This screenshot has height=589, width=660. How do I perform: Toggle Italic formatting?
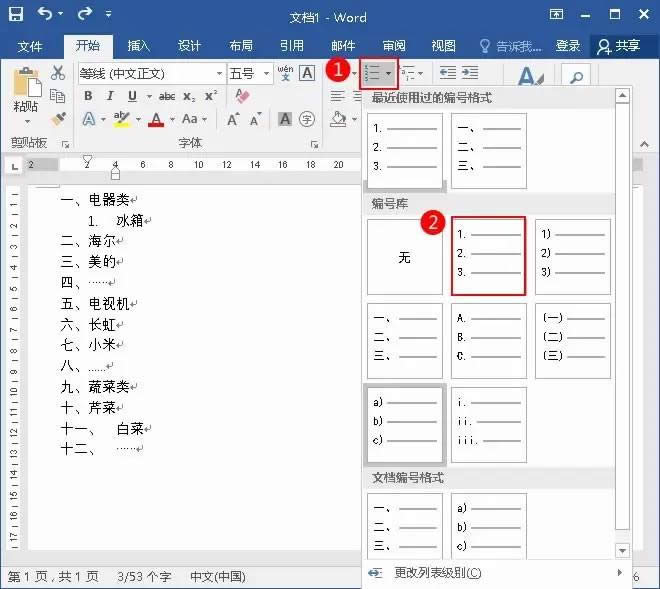109,96
